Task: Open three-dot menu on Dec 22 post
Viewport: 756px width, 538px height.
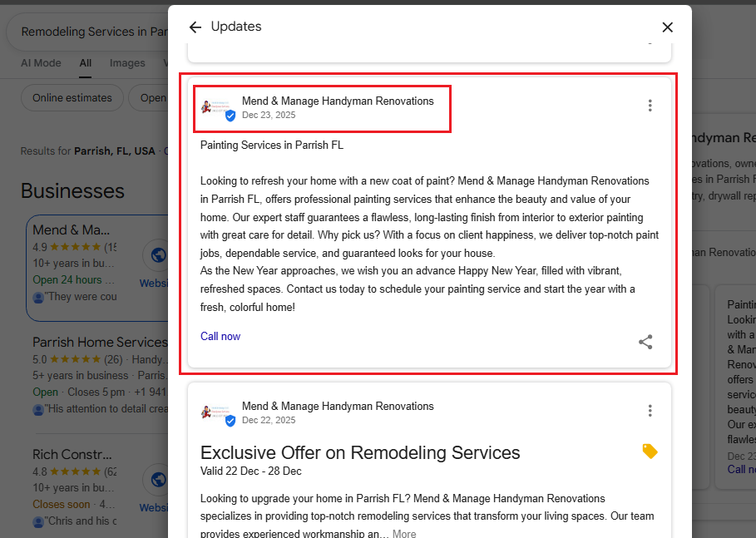Action: [650, 411]
